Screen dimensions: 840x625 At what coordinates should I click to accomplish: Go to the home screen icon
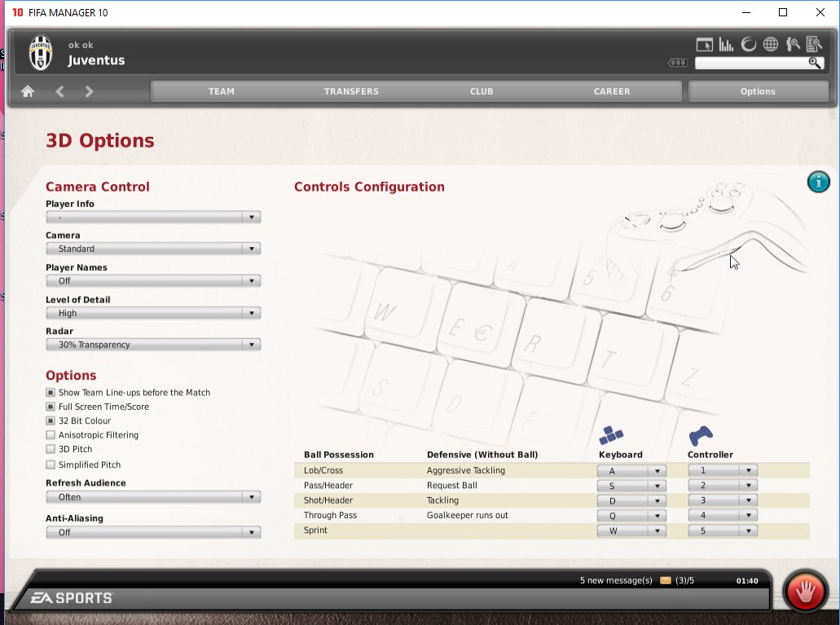coord(28,91)
